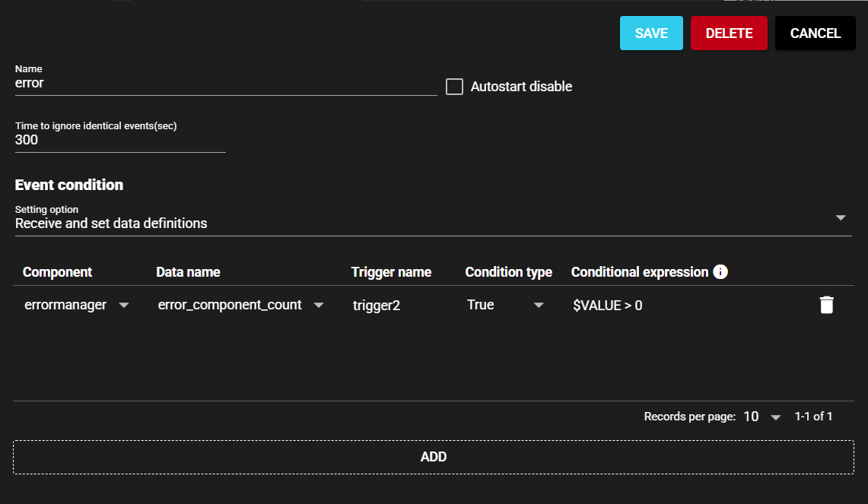Click the info icon beside Conditional expression
The image size is (868, 504).
point(720,272)
